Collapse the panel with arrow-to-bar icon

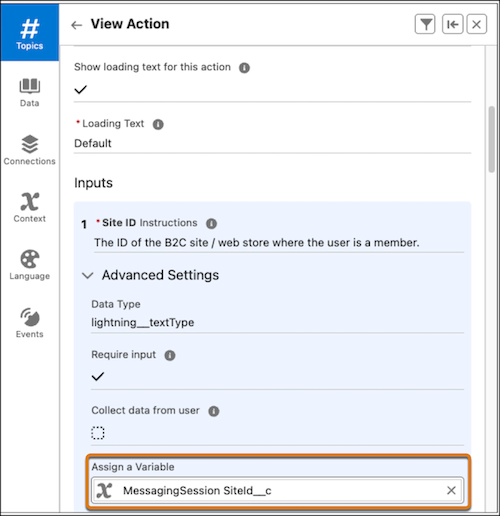pos(452,24)
